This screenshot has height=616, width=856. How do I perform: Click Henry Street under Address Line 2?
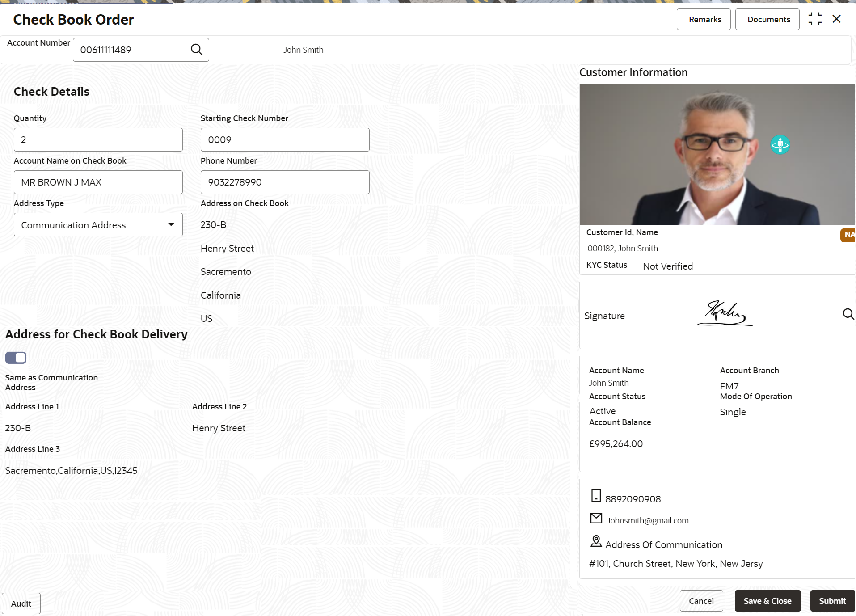pos(219,428)
